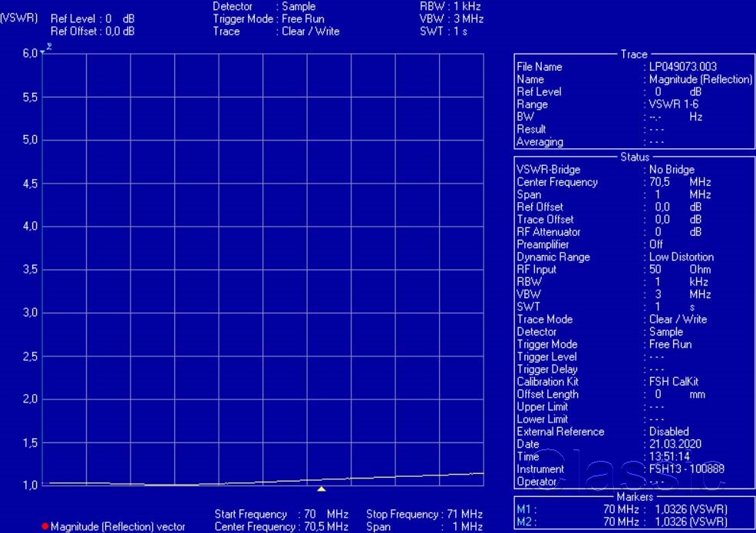Click the RF Attenuator row
The width and height of the screenshot is (756, 533).
609,232
